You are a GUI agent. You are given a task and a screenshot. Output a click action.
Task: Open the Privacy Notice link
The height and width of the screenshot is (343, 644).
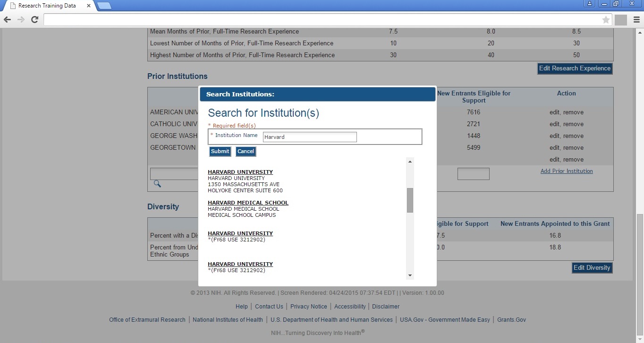(309, 307)
